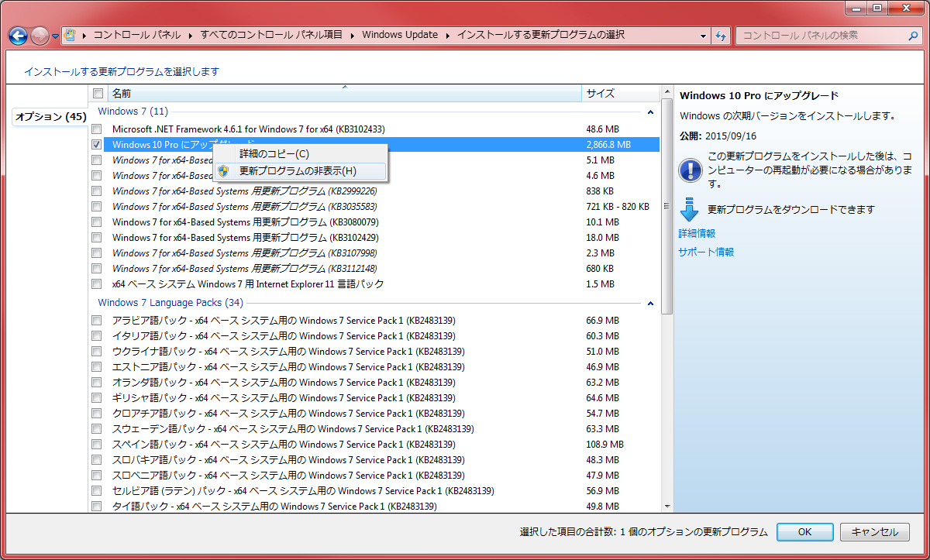The width and height of the screenshot is (930, 560).
Task: Check Internet Explorer 11 言語パック checkbox
Action: tap(96, 284)
